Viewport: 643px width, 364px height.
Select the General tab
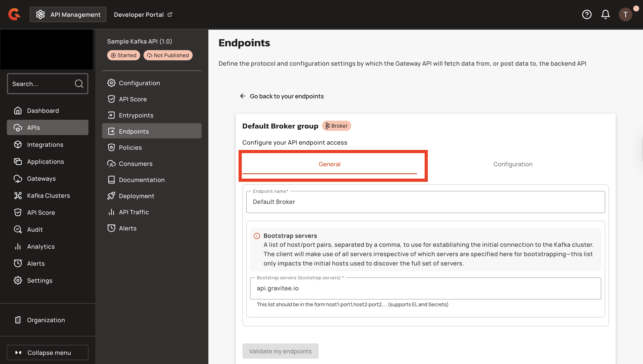coord(329,164)
